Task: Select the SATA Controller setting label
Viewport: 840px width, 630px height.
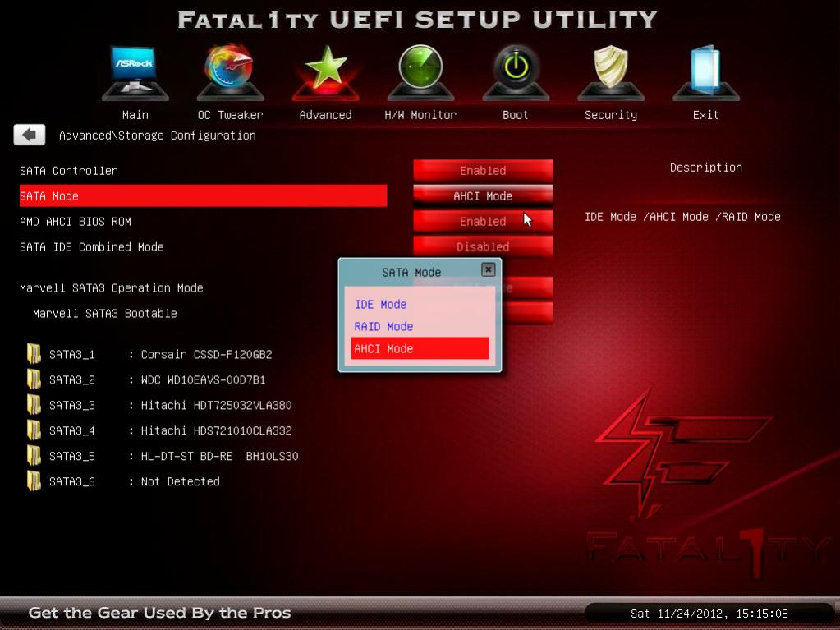Action: (x=69, y=170)
